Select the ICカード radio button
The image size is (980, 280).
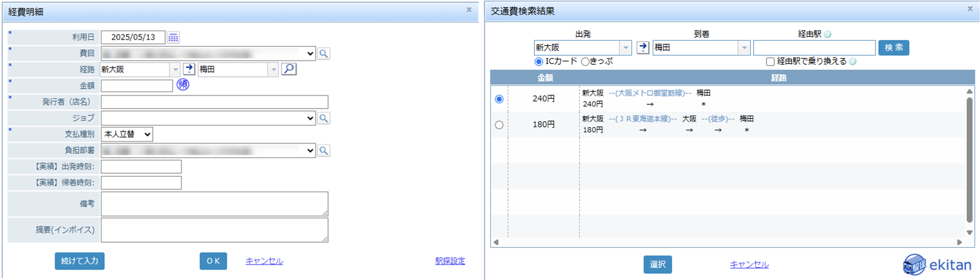tap(538, 62)
